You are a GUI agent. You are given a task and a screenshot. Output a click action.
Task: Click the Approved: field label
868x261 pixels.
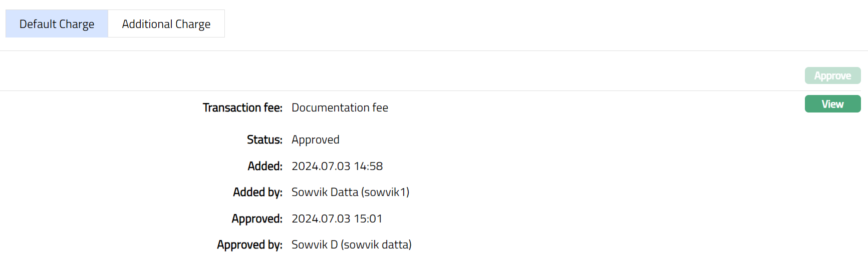click(257, 218)
